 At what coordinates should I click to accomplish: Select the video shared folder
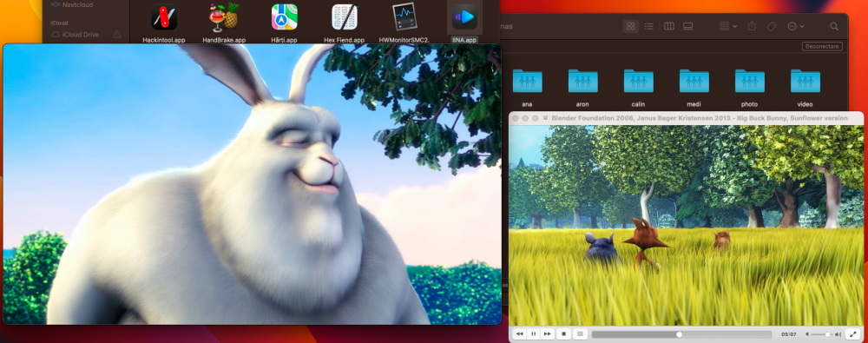(x=805, y=81)
